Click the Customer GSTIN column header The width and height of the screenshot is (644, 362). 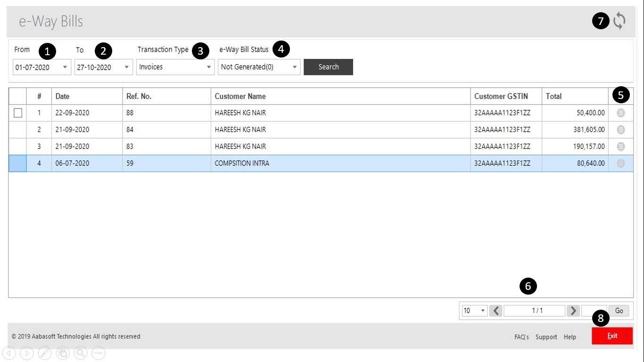point(506,96)
